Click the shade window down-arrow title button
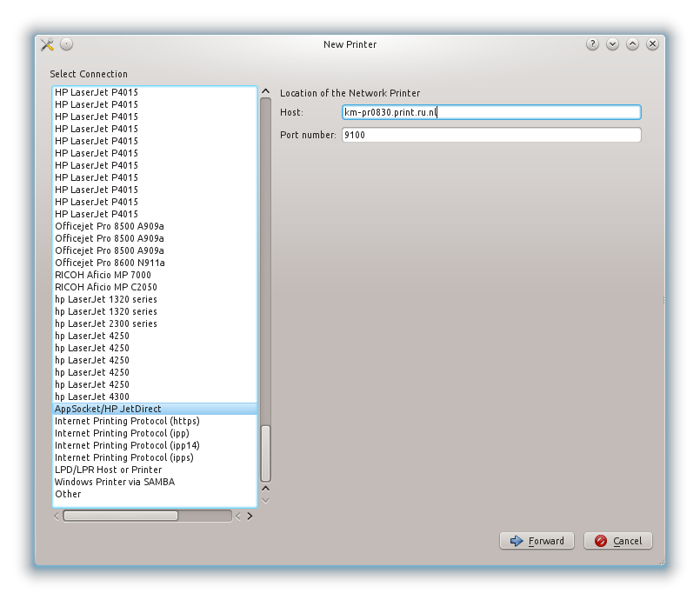Viewport: 700px width, 600px height. [612, 44]
